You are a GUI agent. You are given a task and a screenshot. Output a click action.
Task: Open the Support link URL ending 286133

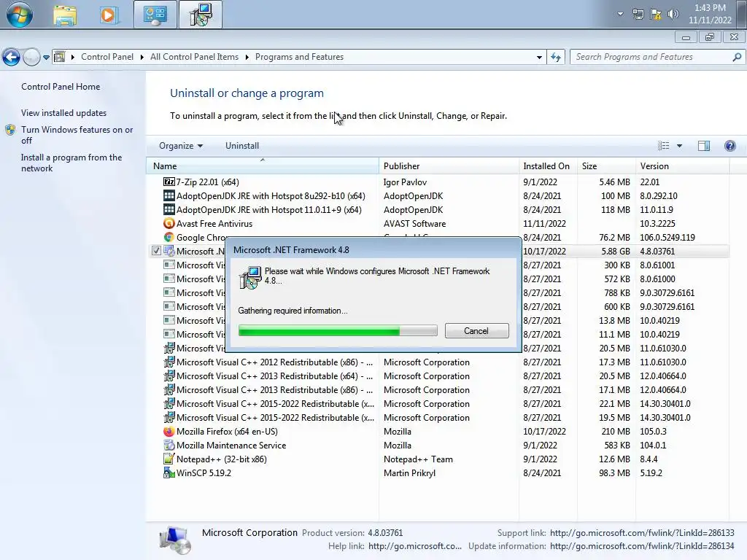pos(642,533)
